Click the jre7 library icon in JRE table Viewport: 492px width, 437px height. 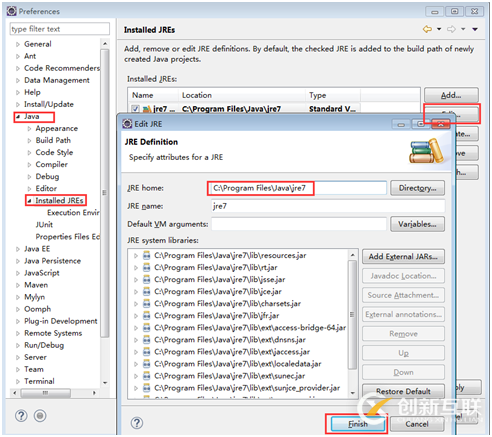click(x=147, y=109)
